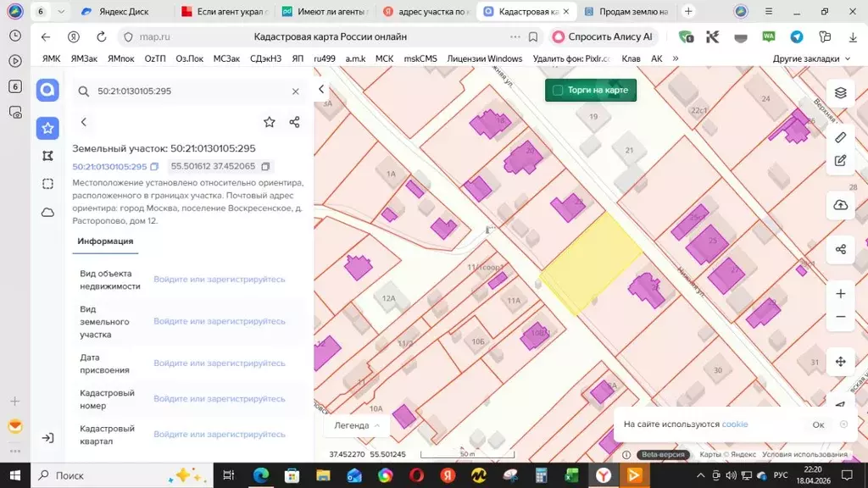Expand hidden bookmarks chevron
Image resolution: width=868 pixels, height=488 pixels.
click(x=676, y=58)
